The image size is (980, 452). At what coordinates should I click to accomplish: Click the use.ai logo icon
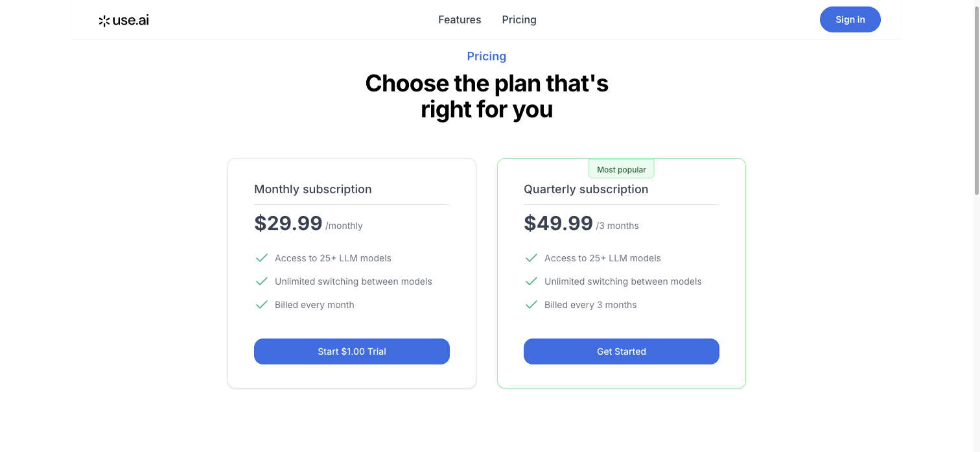pos(104,21)
